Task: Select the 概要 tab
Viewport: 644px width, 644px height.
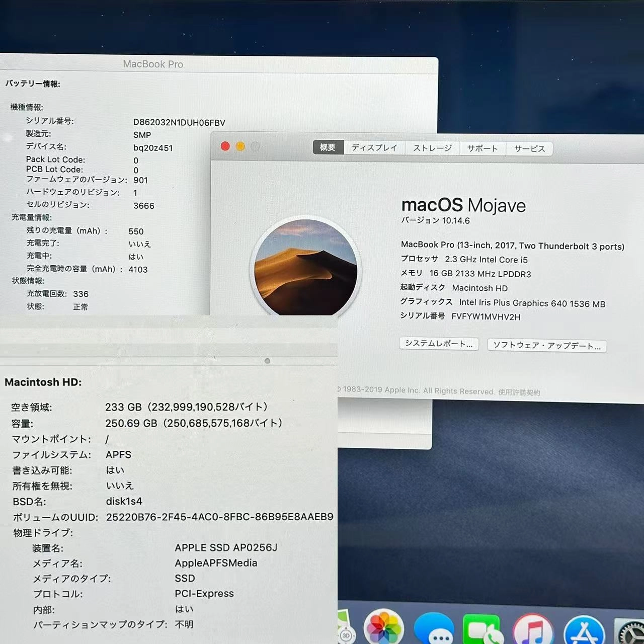Action: 328,147
